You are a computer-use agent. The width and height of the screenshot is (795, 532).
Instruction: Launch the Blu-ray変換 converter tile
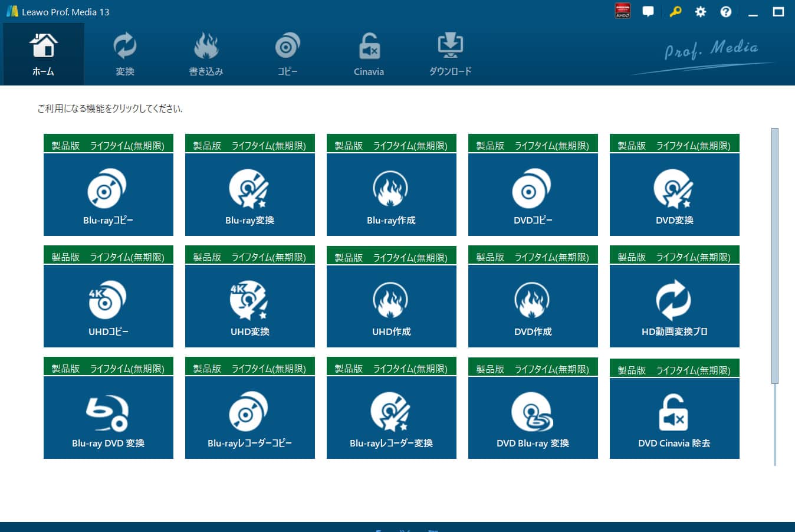249,195
